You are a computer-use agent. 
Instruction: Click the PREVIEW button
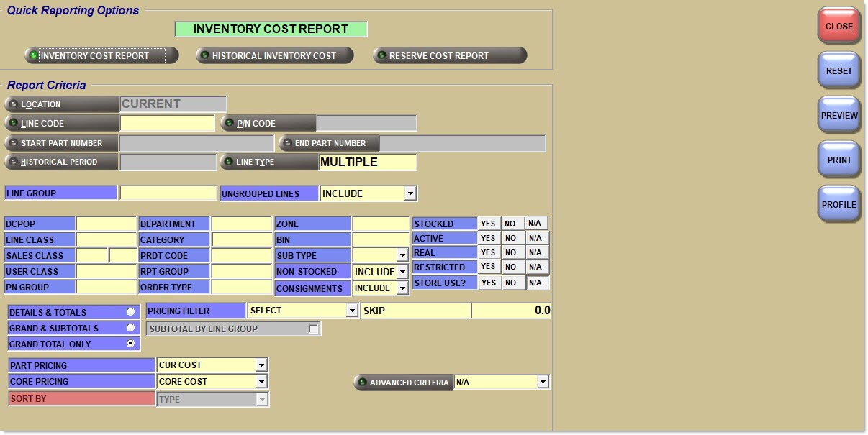coord(838,114)
